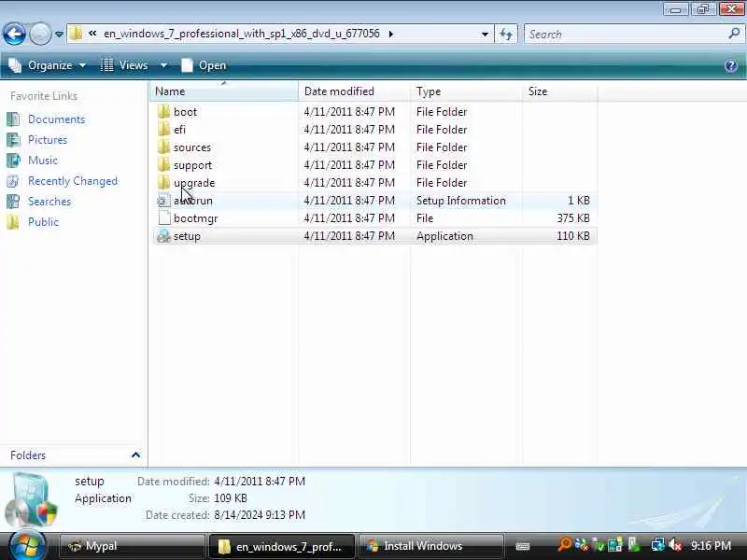Click the setup preview thumbnail in details pane
Screen dimensions: 747x560
32,499
